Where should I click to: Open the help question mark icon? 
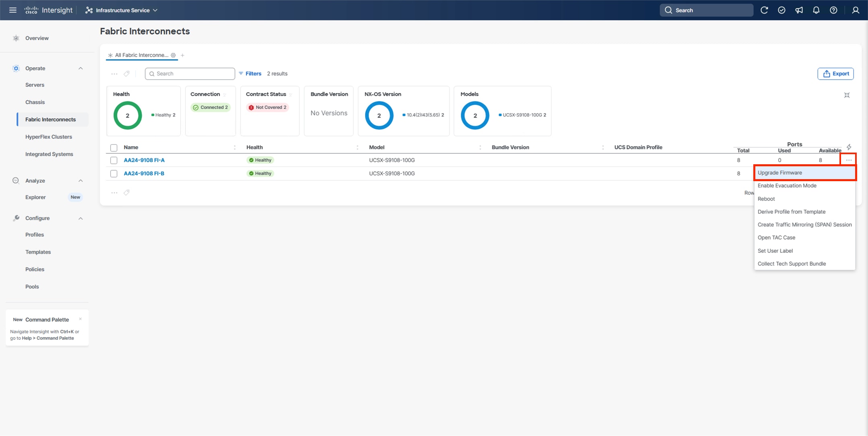833,10
